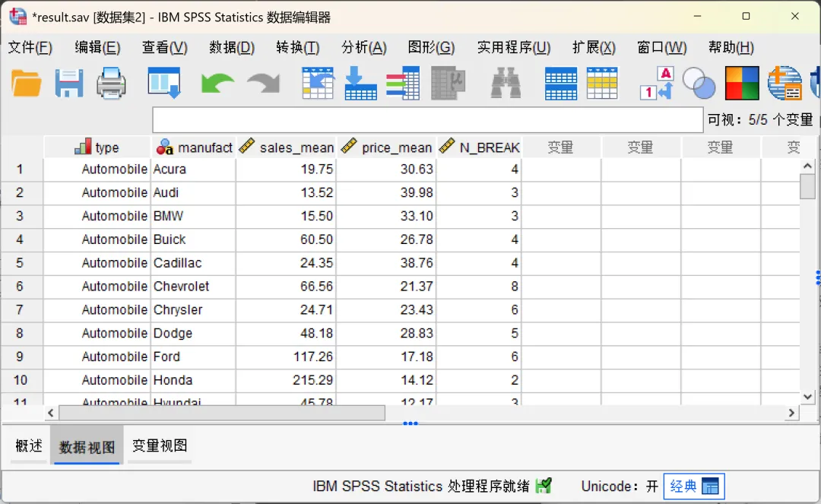821x504 pixels.
Task: Select the N_BREAK value 8 cell
Action: point(479,287)
